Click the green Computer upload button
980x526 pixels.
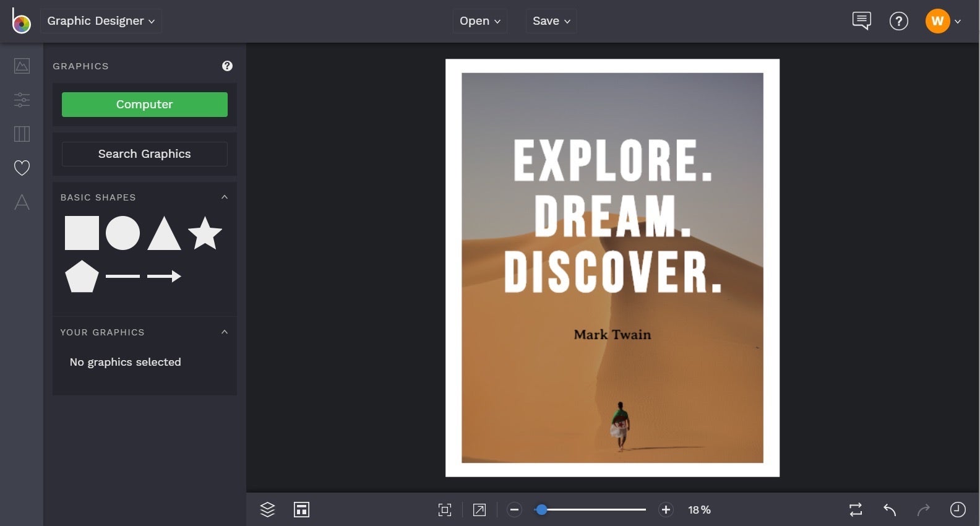[x=145, y=105]
